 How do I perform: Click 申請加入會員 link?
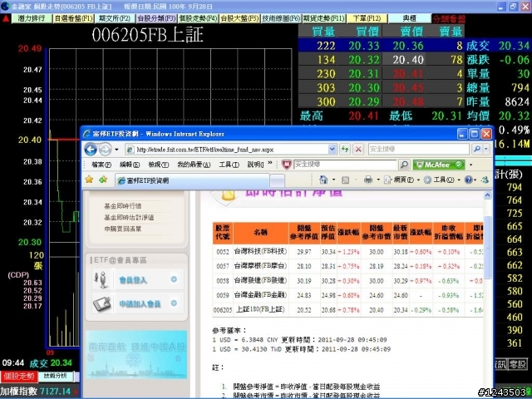140,304
